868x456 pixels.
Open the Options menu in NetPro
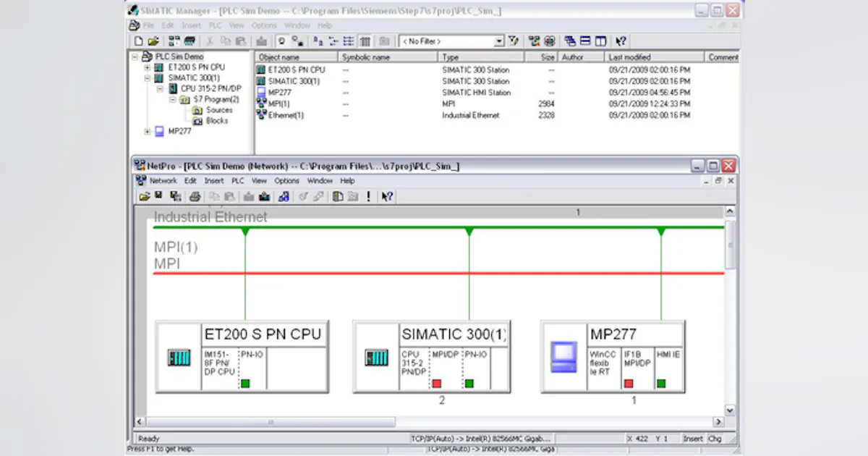286,181
